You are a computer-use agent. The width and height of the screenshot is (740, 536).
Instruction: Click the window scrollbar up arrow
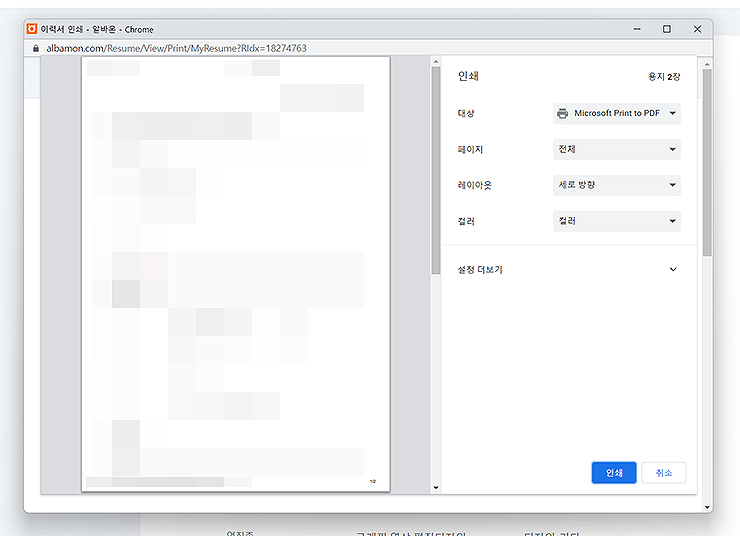[x=707, y=64]
